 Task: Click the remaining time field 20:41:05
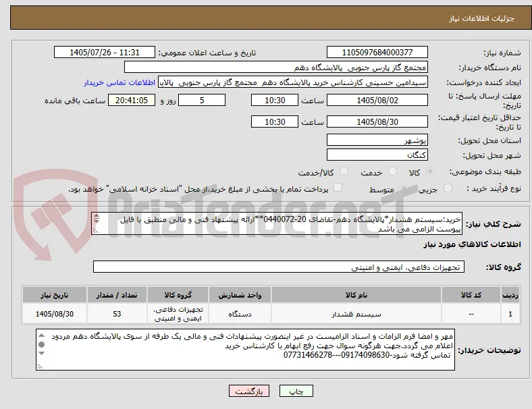(132, 101)
